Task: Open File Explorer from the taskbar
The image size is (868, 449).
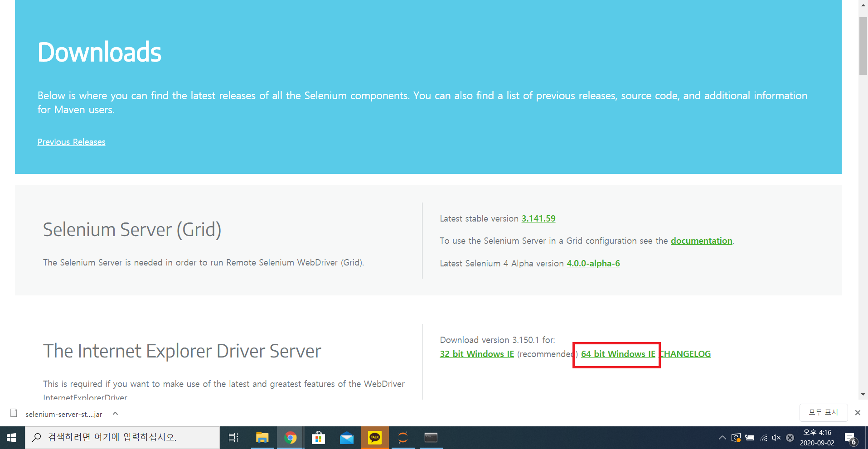Action: 262,438
